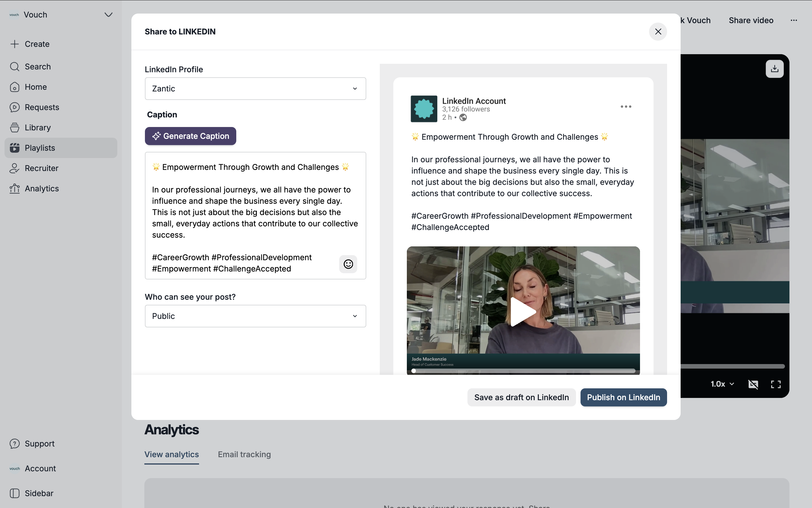
Task: Click the preview video progress bar
Action: pos(524,371)
